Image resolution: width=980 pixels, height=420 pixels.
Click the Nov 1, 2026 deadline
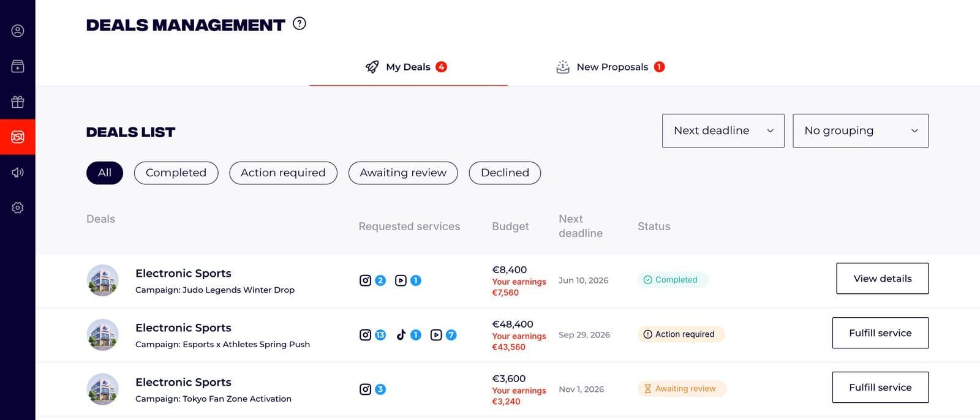pyautogui.click(x=581, y=389)
